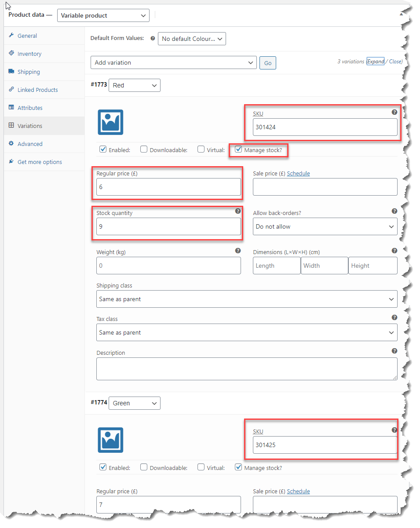Viewport: 420px width, 528px height.
Task: Uncheck Manage stock for Red variation
Action: coord(238,149)
